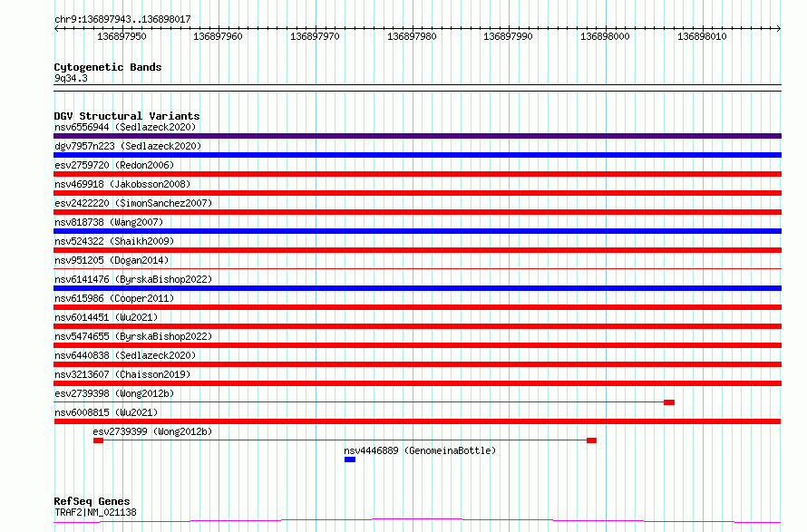Select the blue nsv818738 variant bar

pos(417,231)
